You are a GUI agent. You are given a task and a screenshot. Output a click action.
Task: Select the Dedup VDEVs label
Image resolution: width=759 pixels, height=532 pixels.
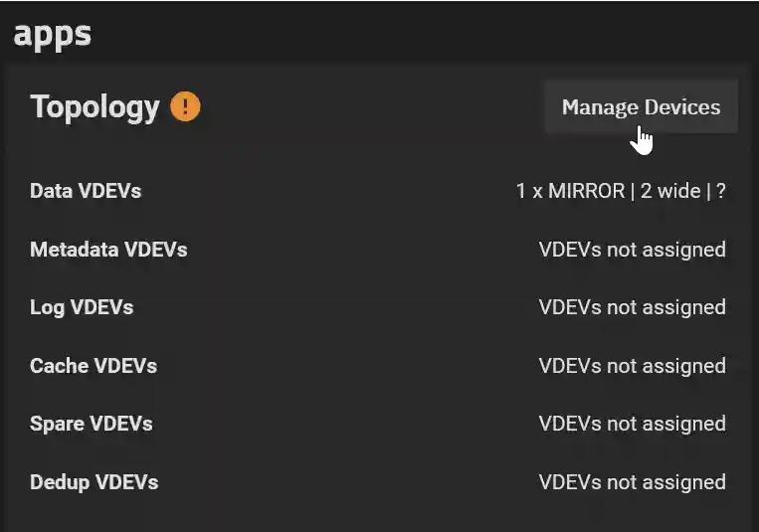click(x=95, y=482)
